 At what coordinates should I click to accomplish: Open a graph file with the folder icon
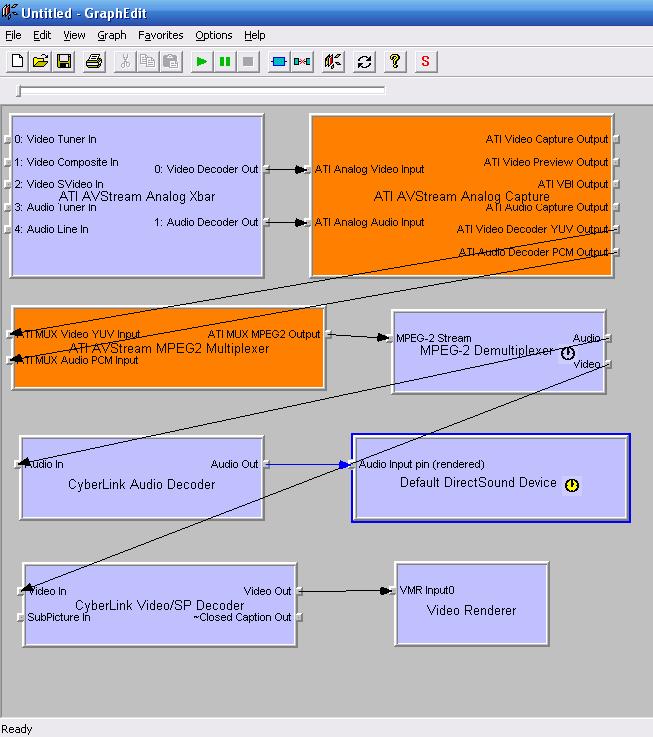tap(40, 62)
